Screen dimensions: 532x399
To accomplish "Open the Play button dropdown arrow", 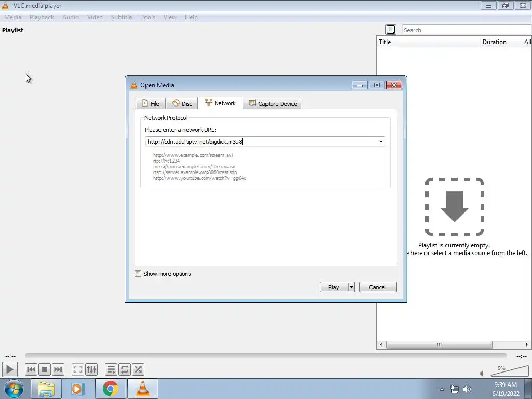I will pyautogui.click(x=351, y=287).
